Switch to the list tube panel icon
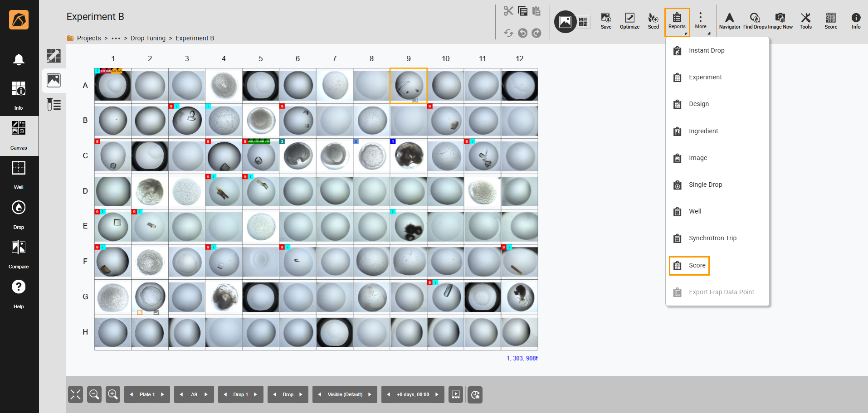 click(54, 105)
